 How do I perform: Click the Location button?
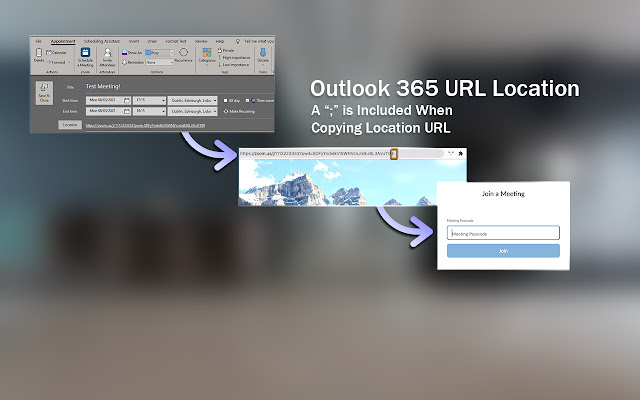[x=70, y=125]
